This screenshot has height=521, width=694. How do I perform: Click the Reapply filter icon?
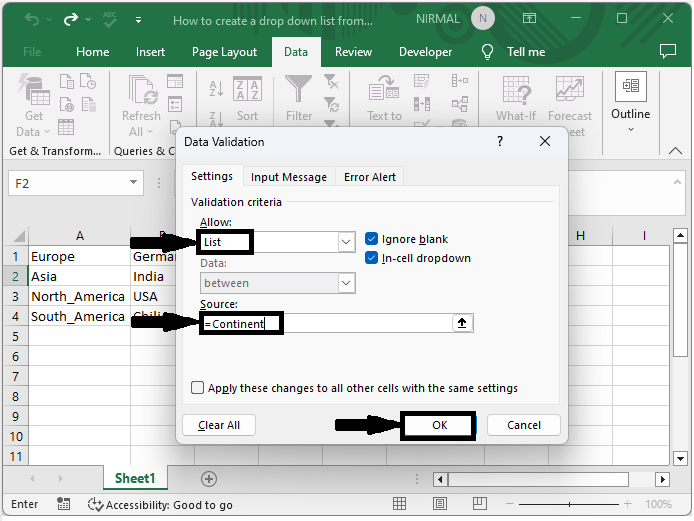point(331,104)
